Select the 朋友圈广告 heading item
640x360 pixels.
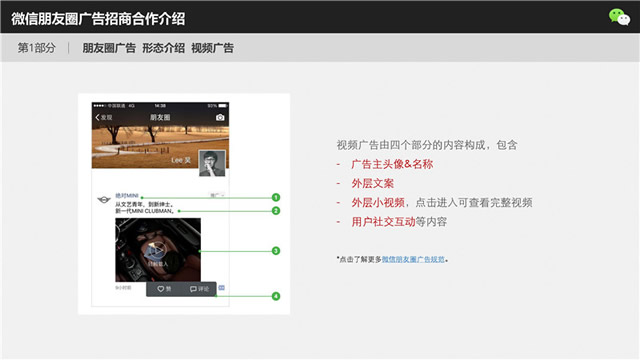109,48
